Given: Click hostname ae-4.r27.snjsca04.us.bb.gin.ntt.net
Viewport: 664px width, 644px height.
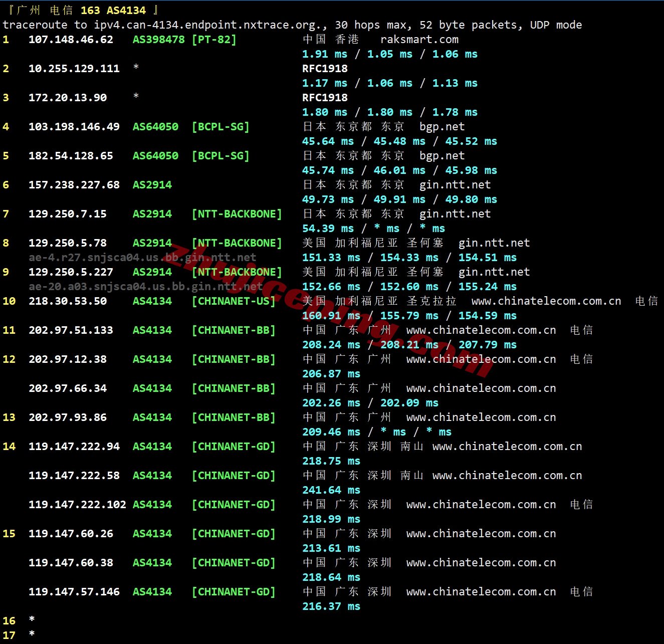Looking at the screenshot, I should [x=142, y=258].
